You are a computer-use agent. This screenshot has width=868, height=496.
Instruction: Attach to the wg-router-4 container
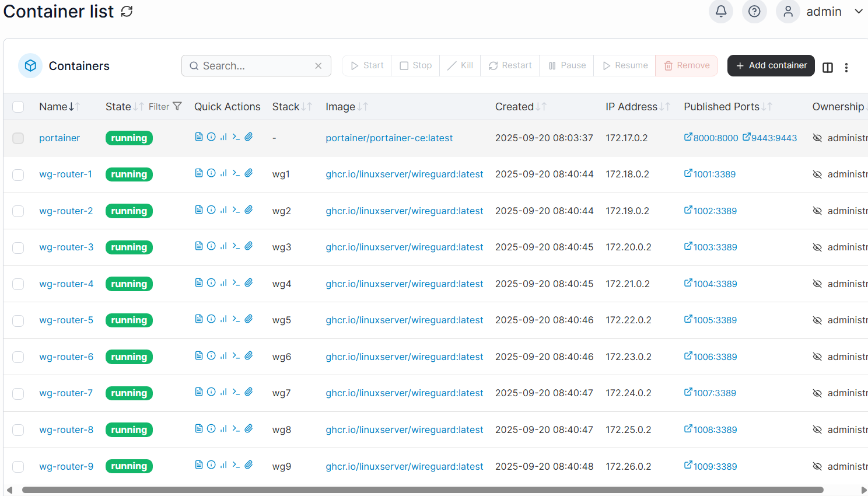click(x=249, y=282)
